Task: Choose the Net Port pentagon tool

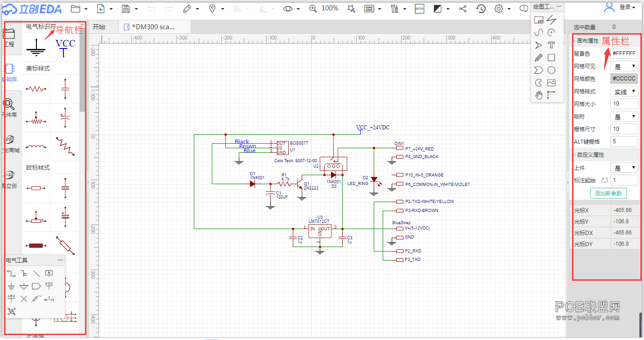Action: click(36, 286)
